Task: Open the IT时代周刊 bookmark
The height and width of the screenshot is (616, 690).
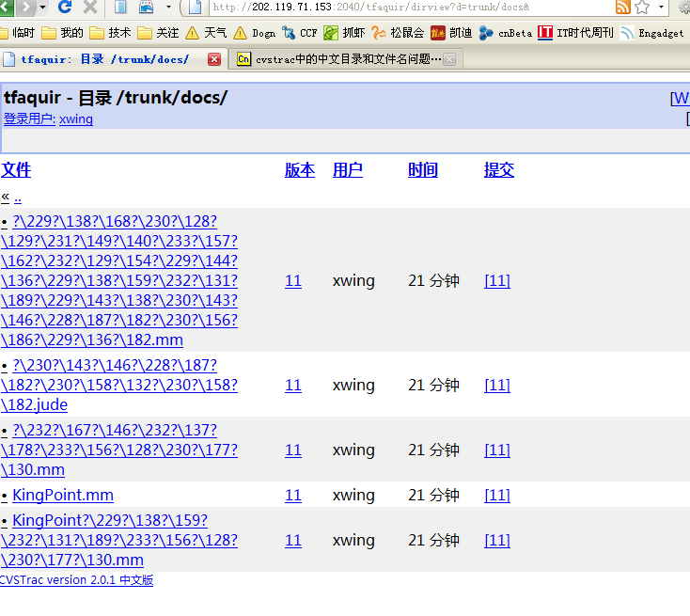Action: [575, 33]
